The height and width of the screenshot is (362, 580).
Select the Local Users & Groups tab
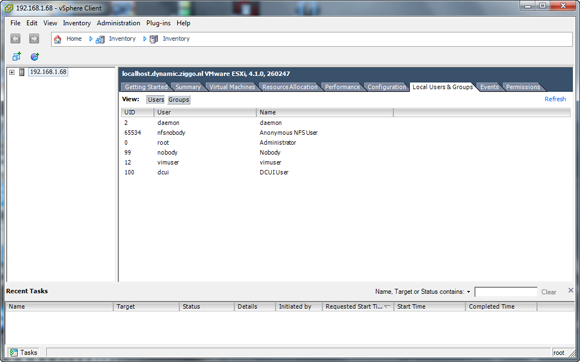(442, 87)
